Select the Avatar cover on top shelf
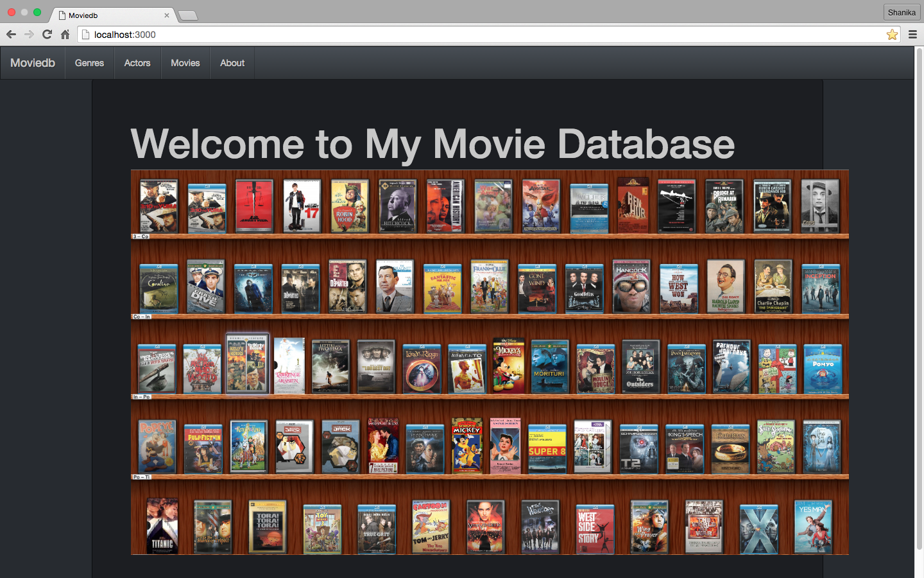924x578 pixels. 541,206
